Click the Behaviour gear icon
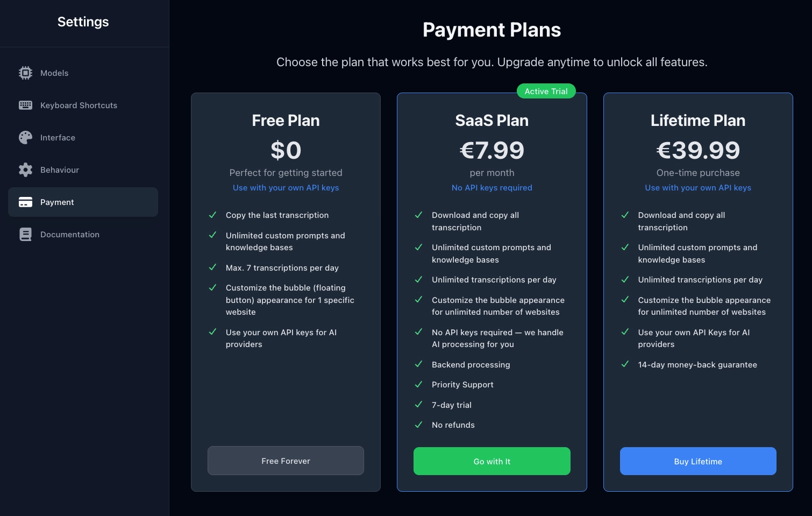The width and height of the screenshot is (812, 516). pos(25,169)
